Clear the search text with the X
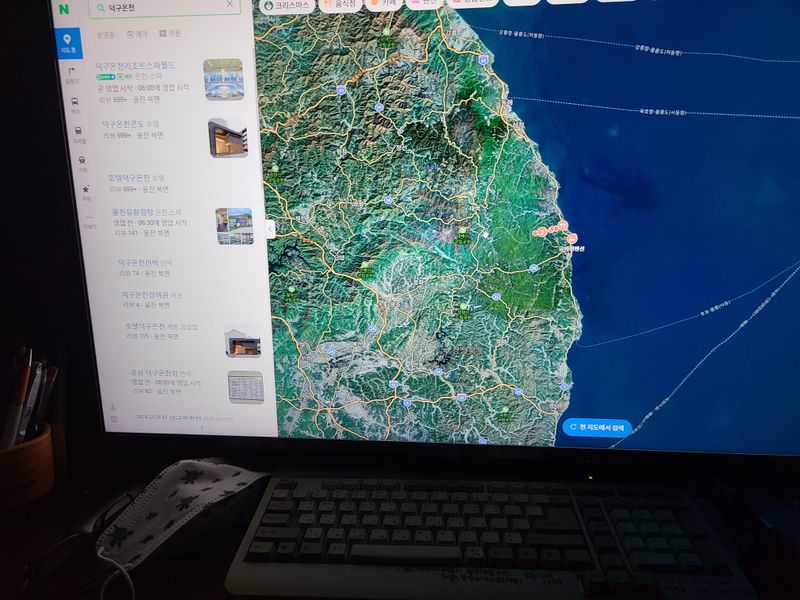Screen dimensions: 800x600 click(x=229, y=5)
